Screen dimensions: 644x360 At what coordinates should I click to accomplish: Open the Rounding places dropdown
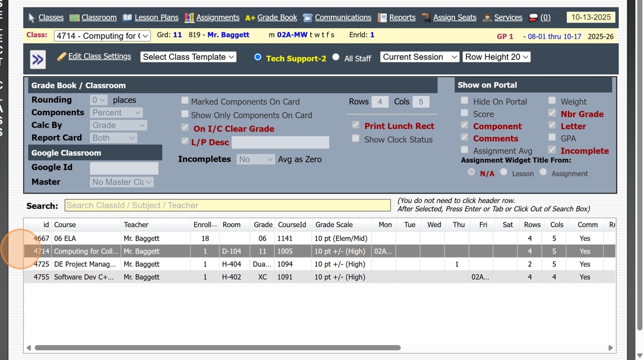(x=98, y=100)
